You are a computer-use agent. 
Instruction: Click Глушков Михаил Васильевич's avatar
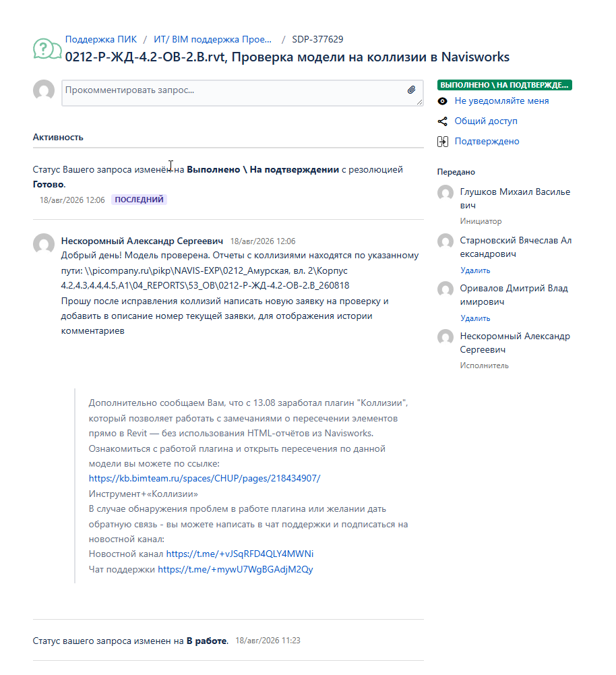pyautogui.click(x=445, y=192)
